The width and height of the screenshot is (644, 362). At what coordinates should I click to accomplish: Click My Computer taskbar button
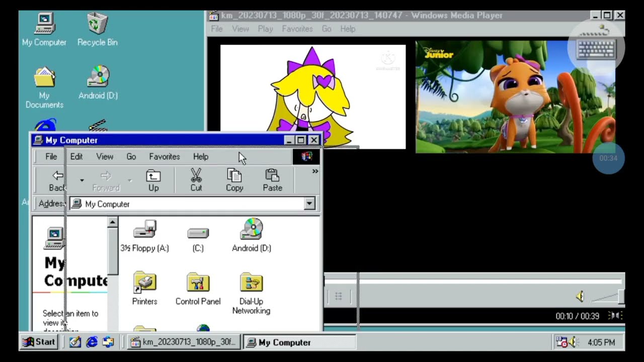click(x=300, y=342)
